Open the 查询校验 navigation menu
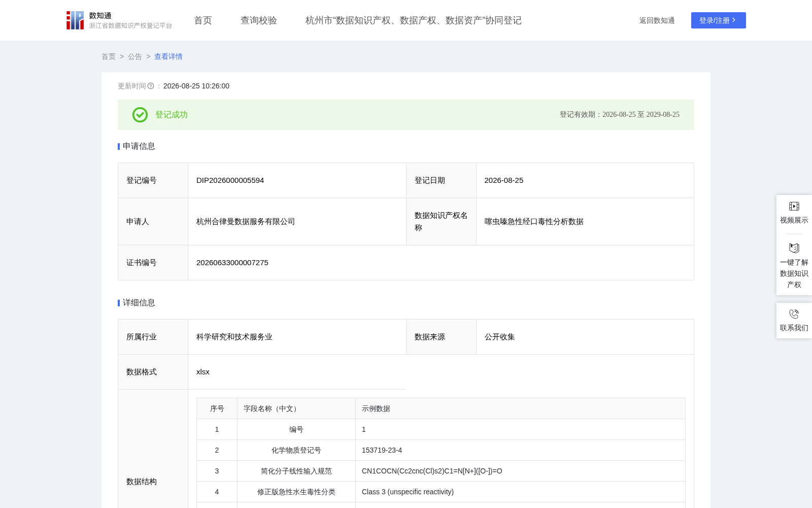812x508 pixels. coord(259,20)
